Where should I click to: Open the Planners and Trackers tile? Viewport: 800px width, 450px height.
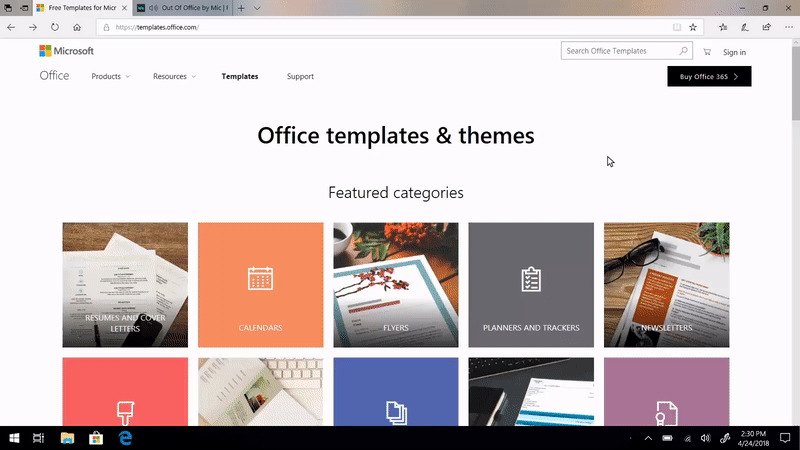click(531, 285)
